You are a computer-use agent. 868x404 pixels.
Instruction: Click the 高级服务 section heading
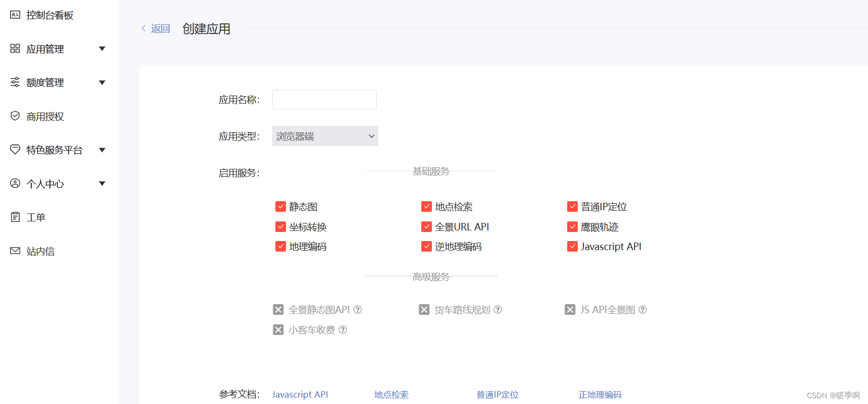[x=431, y=277]
